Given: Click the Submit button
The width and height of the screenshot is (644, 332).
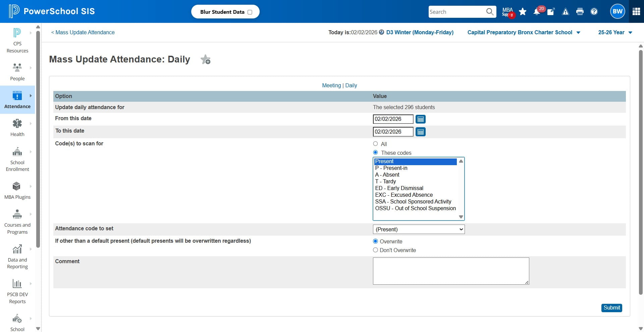Looking at the screenshot, I should coord(612,308).
